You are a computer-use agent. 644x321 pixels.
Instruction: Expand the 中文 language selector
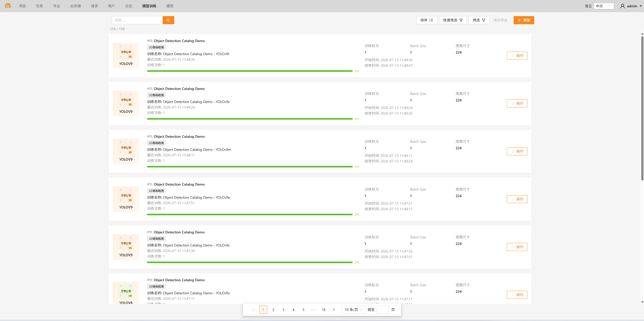pos(604,6)
